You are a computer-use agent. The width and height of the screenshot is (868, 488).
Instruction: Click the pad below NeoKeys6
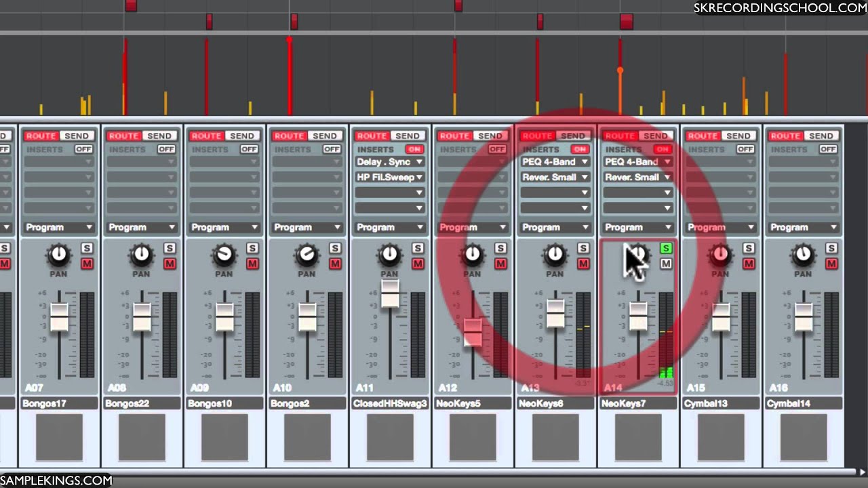pyautogui.click(x=555, y=437)
